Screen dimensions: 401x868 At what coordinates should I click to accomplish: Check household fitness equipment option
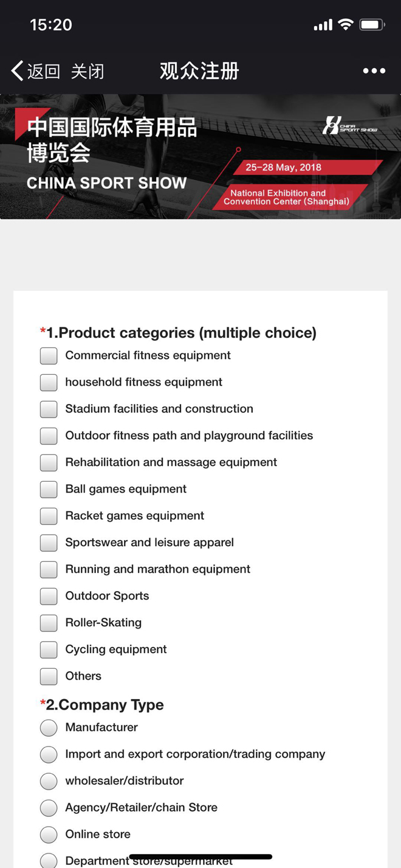click(49, 383)
